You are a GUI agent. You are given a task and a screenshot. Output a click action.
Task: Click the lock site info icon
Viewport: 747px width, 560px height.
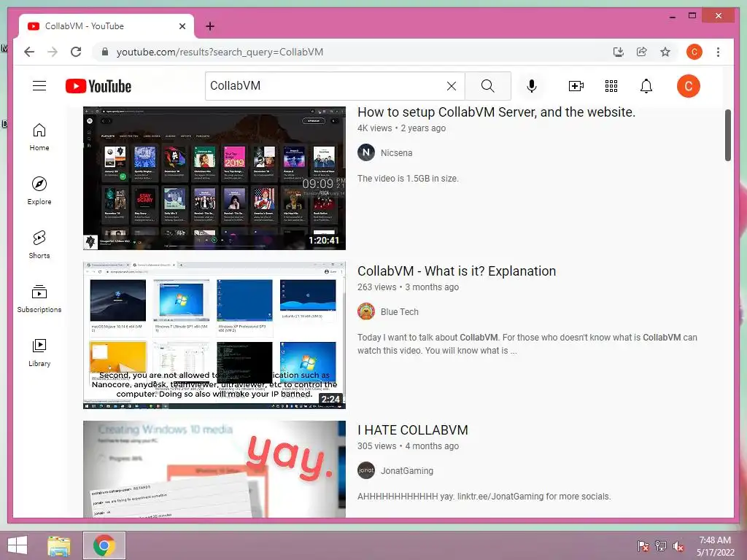(x=105, y=52)
